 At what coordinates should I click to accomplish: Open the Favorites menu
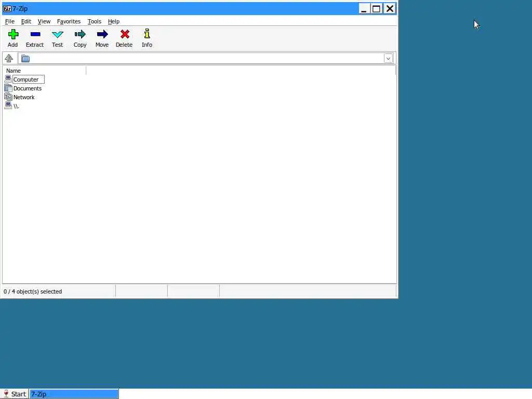tap(69, 21)
